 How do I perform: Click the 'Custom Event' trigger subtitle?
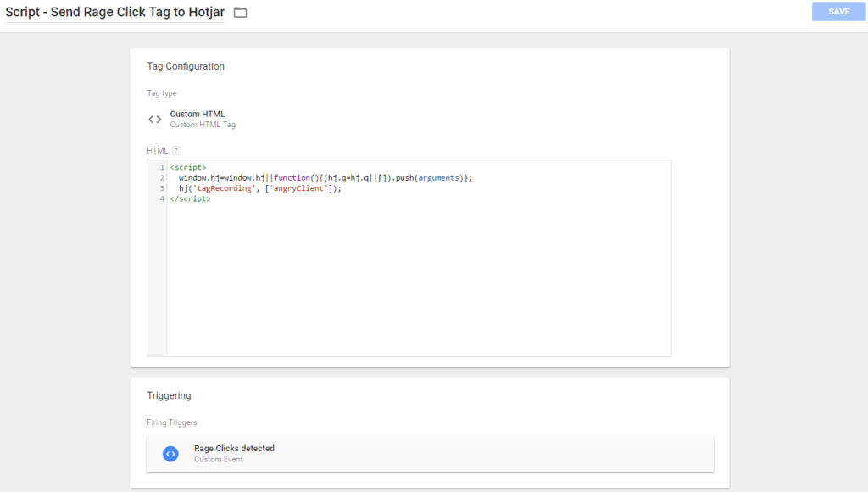point(218,459)
